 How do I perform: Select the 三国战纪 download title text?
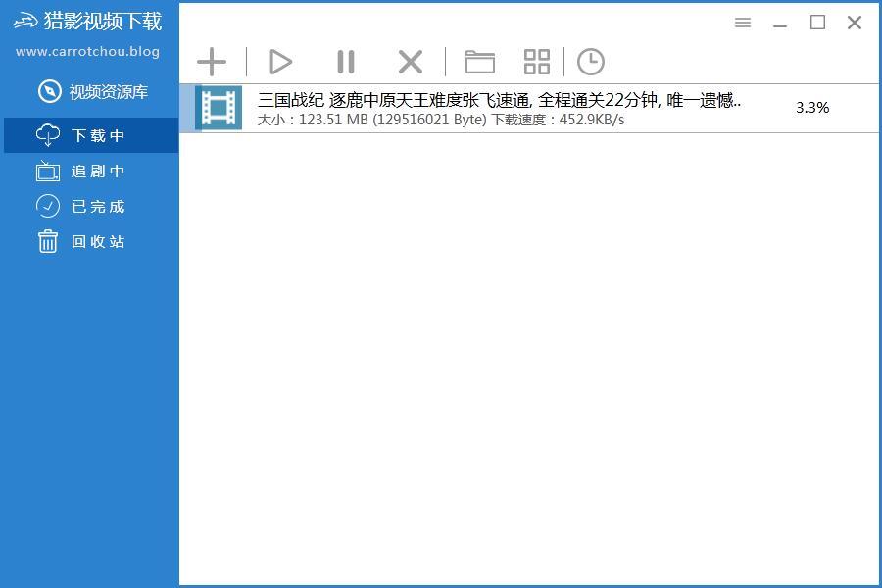click(500, 100)
